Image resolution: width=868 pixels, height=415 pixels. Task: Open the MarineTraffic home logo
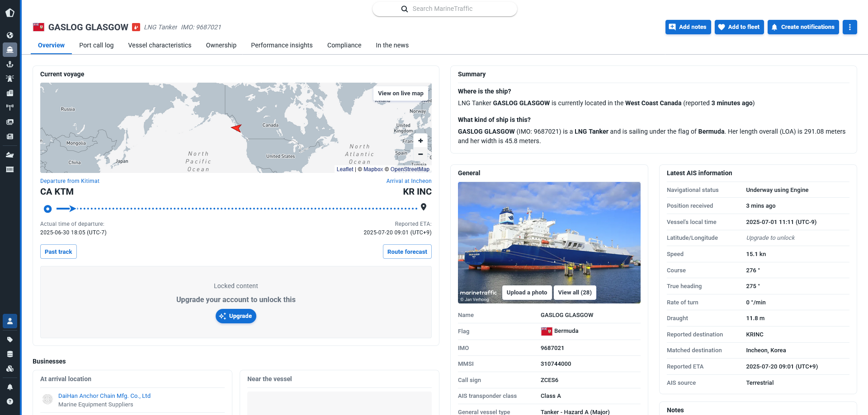point(10,13)
